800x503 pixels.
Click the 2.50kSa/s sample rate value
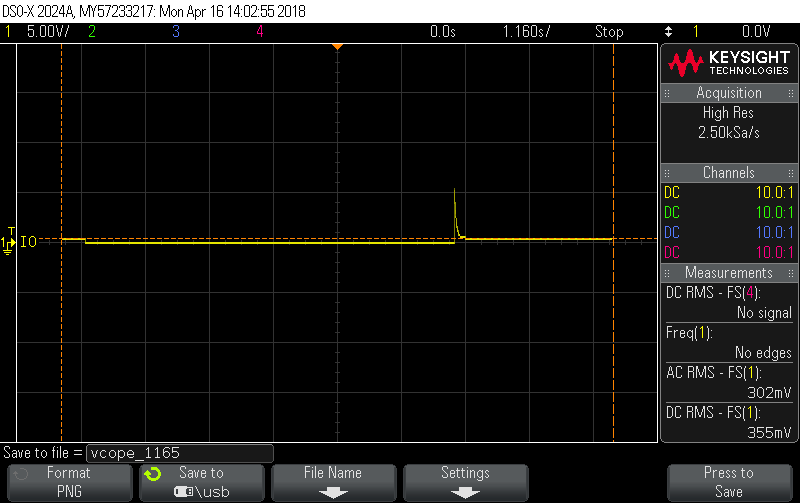729,133
